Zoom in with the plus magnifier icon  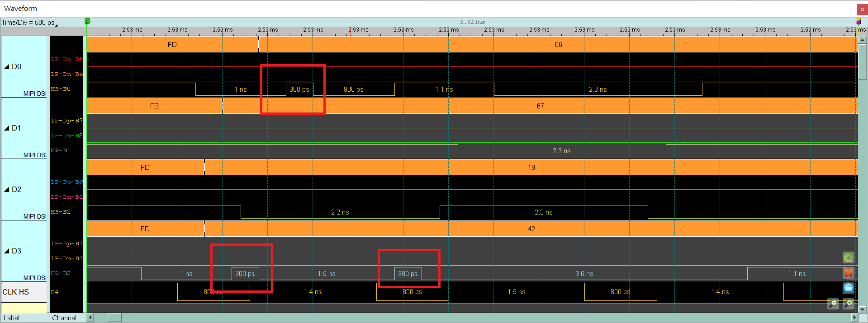pos(849,304)
